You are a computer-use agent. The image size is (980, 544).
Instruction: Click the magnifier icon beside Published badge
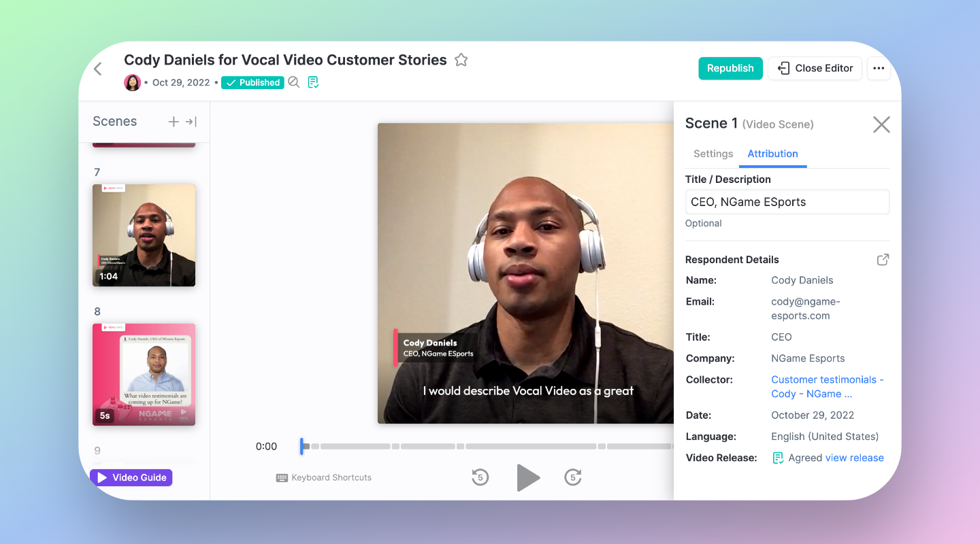293,82
